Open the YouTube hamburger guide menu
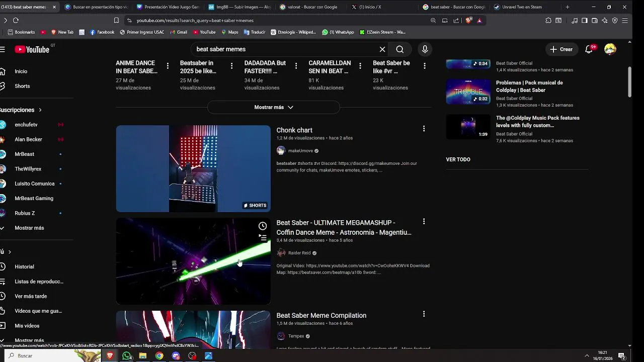The image size is (644, 362). [3, 49]
